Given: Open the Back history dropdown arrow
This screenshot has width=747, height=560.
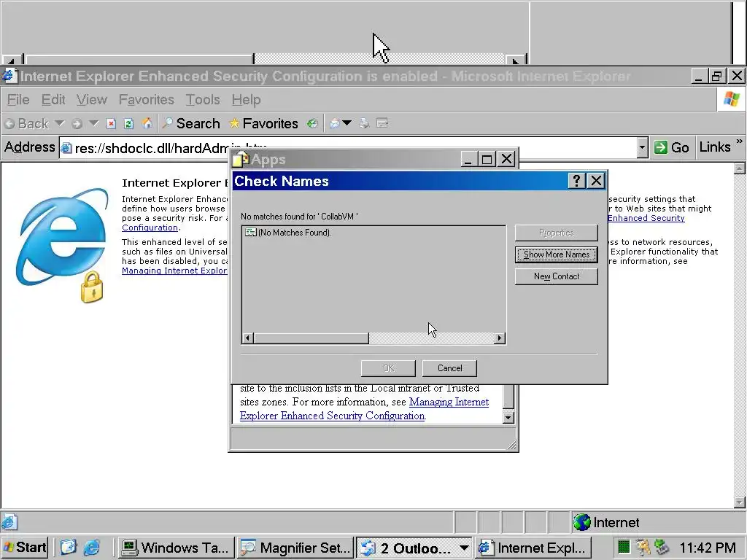Looking at the screenshot, I should pyautogui.click(x=60, y=123).
